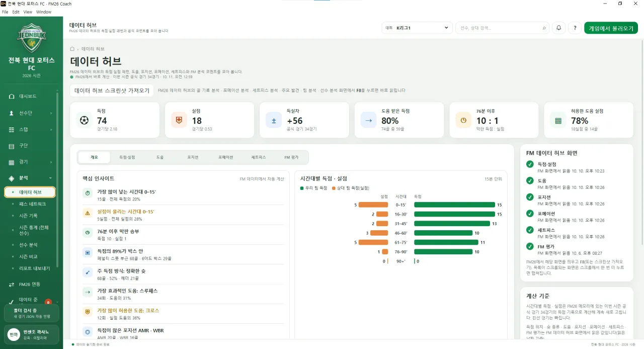Click the breadcrumb home icon
The height and width of the screenshot is (349, 644).
point(72,49)
